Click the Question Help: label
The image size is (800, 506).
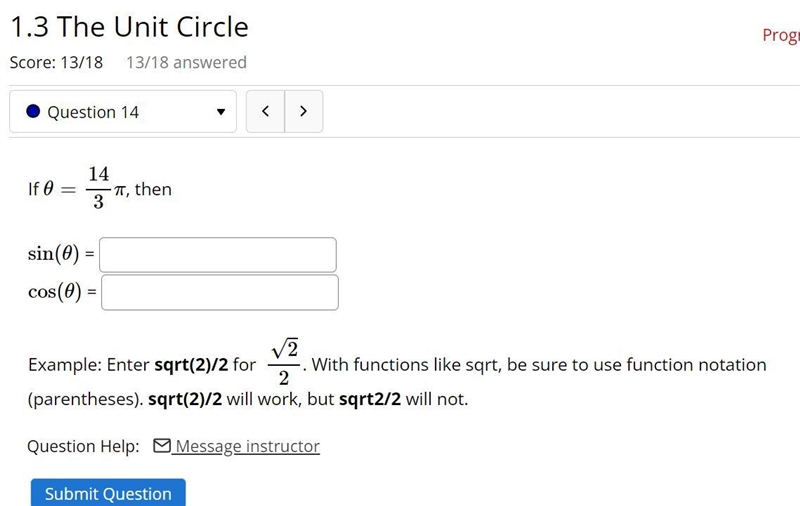[x=83, y=446]
